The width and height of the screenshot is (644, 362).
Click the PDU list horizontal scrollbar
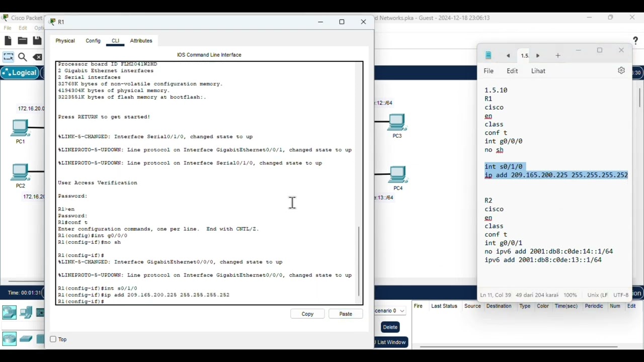(x=518, y=346)
